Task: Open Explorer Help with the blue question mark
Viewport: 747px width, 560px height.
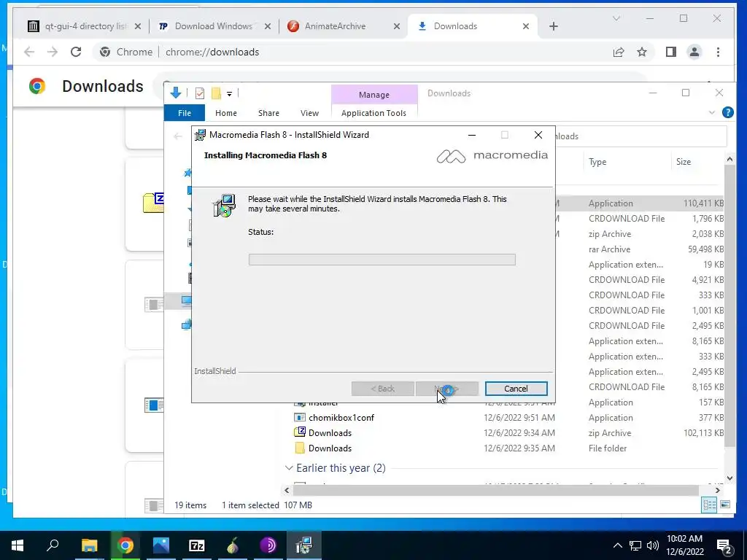Action: tap(727, 112)
